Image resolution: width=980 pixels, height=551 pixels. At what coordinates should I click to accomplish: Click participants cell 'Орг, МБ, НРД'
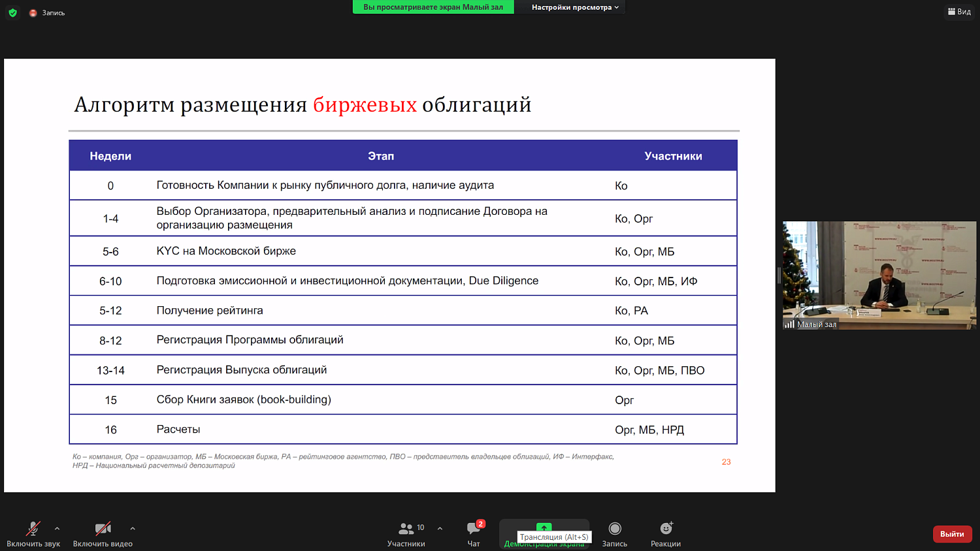click(649, 430)
